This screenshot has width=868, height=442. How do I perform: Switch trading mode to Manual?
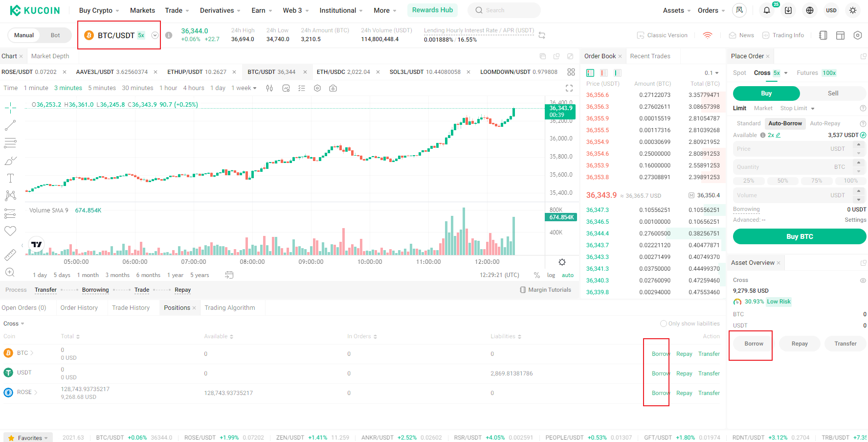(x=24, y=35)
